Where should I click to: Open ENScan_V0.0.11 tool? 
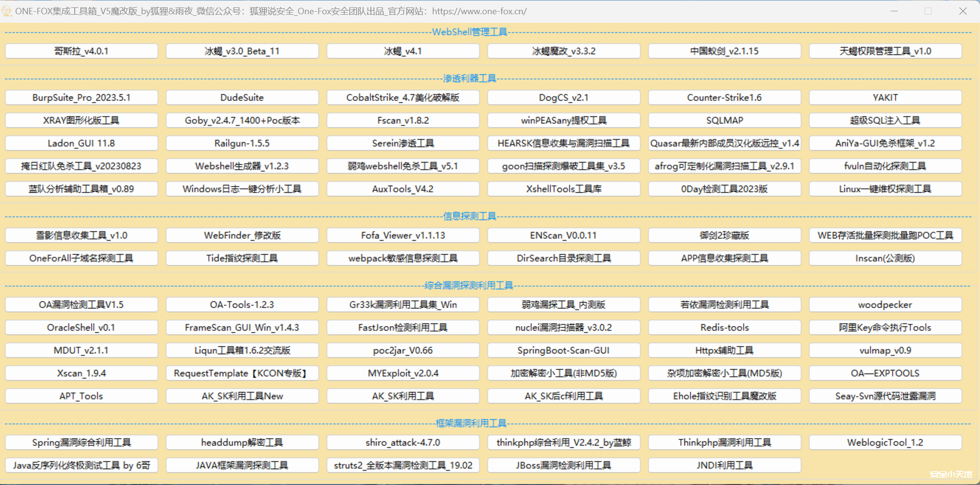(x=564, y=235)
